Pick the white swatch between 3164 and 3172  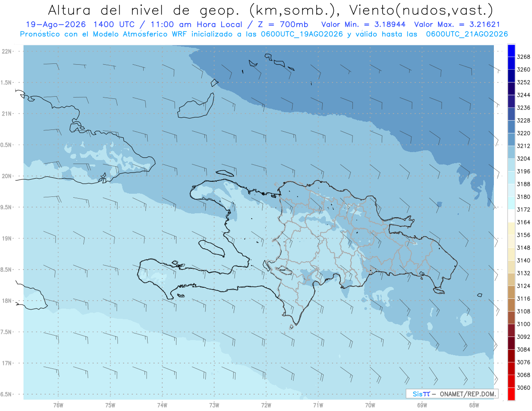[511, 216]
